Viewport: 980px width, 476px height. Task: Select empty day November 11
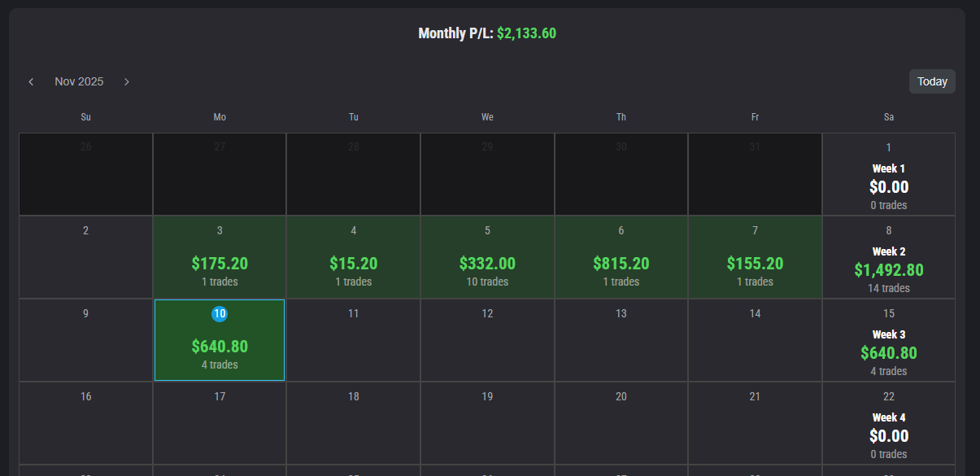(353, 340)
